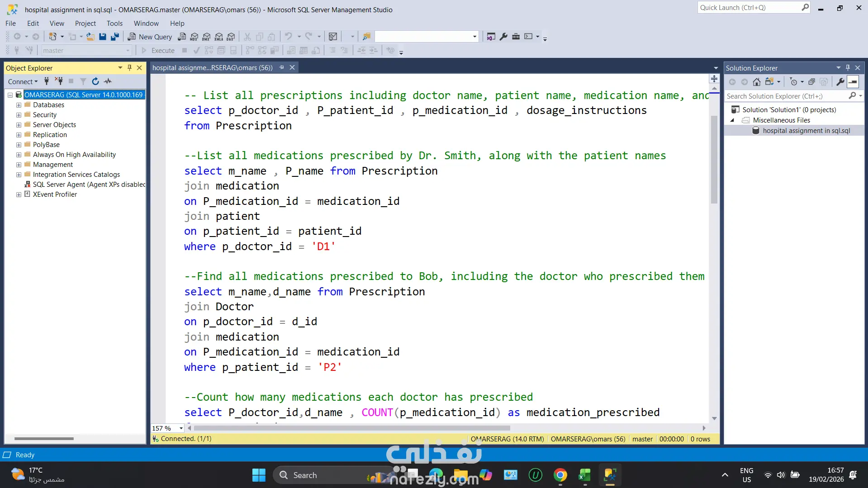Screen dimensions: 868x488
Task: Toggle Preview Selected Items in Solution Explorer
Action: [853, 82]
